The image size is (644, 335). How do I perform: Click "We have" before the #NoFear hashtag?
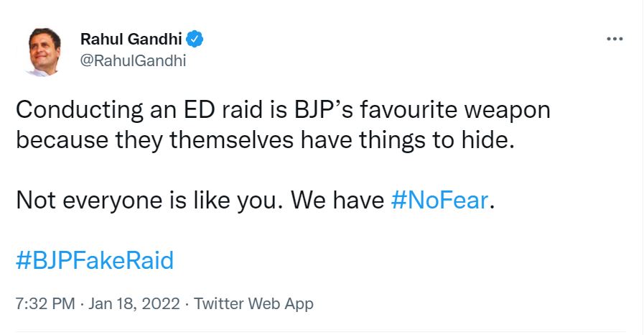[x=337, y=201]
